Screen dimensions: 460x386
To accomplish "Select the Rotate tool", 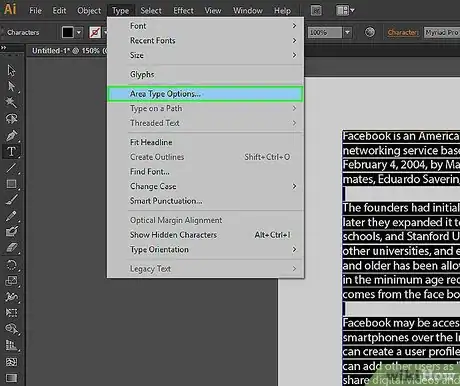I will (x=11, y=265).
